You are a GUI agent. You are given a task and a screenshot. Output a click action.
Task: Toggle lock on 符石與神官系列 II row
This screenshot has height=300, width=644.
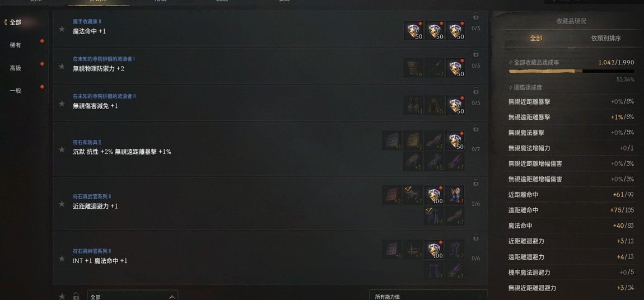pos(475,238)
